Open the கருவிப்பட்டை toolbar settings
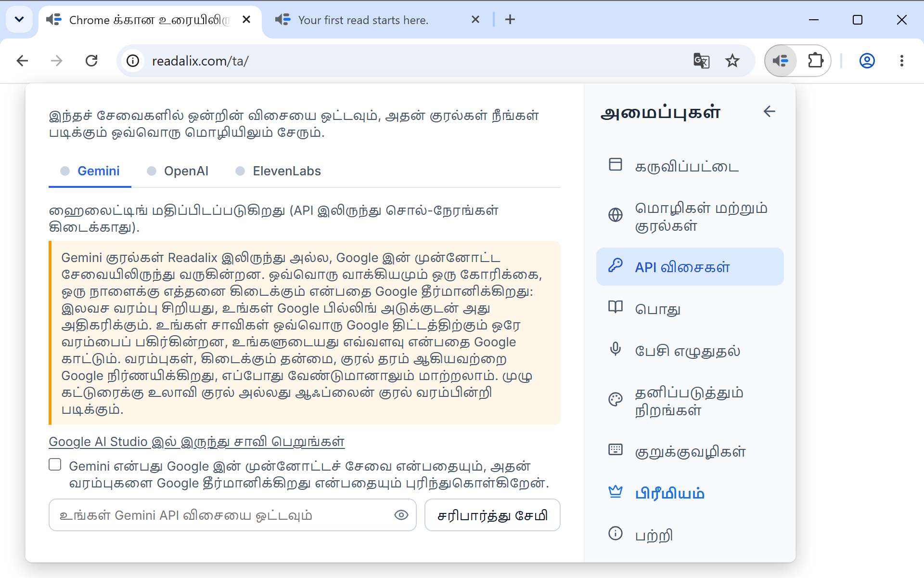 pos(690,166)
